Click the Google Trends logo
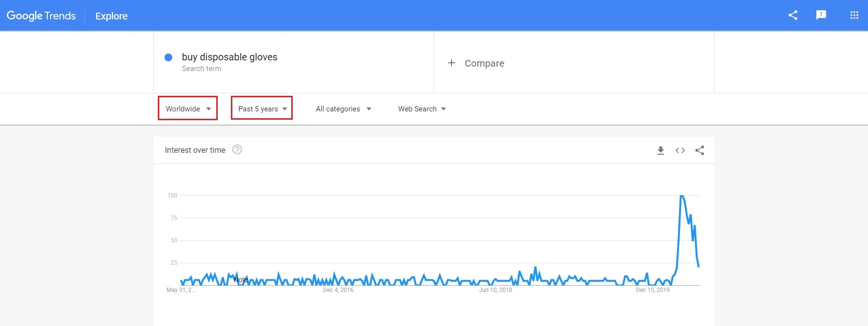The width and height of the screenshot is (868, 326). click(41, 16)
